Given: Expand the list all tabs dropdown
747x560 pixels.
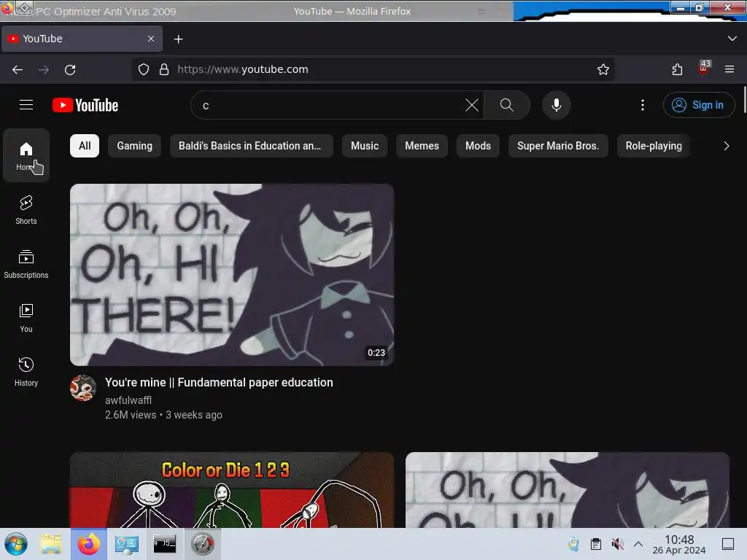Looking at the screenshot, I should point(732,39).
